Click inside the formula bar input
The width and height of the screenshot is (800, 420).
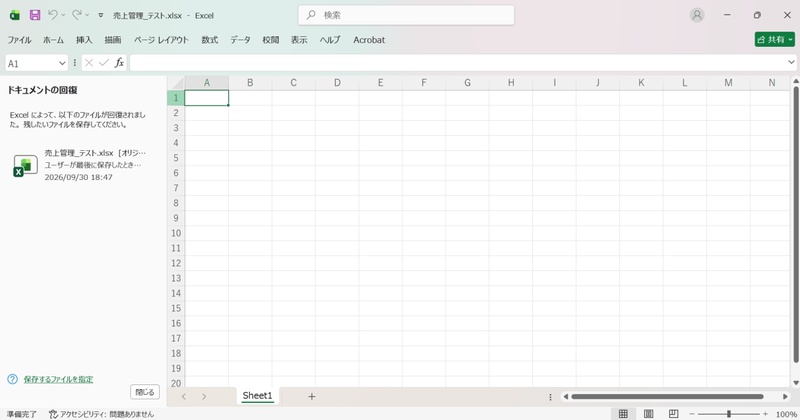click(458, 63)
